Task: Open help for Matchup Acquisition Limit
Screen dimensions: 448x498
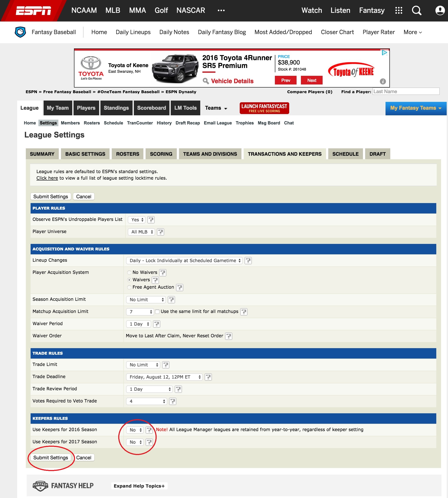Action: 244,312
